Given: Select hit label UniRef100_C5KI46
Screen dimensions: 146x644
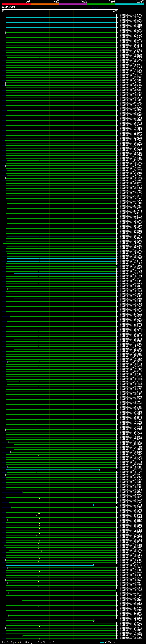Looking at the screenshot, I should [131, 567].
